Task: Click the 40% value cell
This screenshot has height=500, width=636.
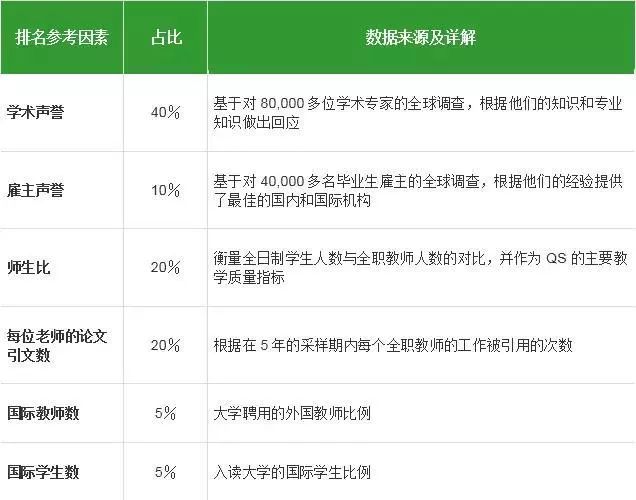Action: point(165,112)
